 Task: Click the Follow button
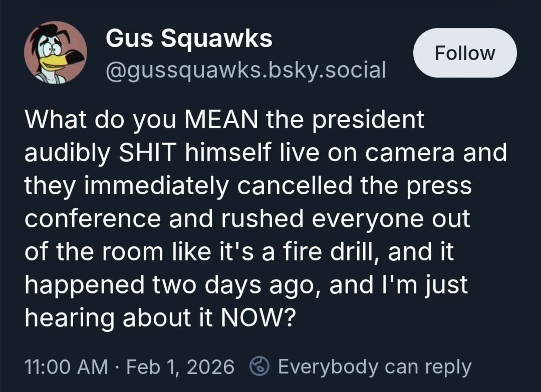(x=464, y=53)
